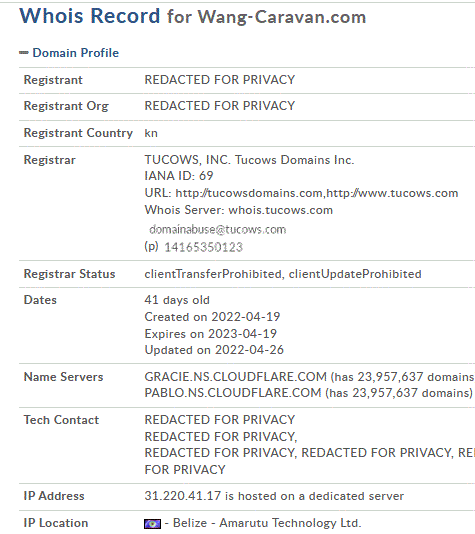Open the tucowsdomains.com URL link
The image size is (475, 534).
point(249,193)
